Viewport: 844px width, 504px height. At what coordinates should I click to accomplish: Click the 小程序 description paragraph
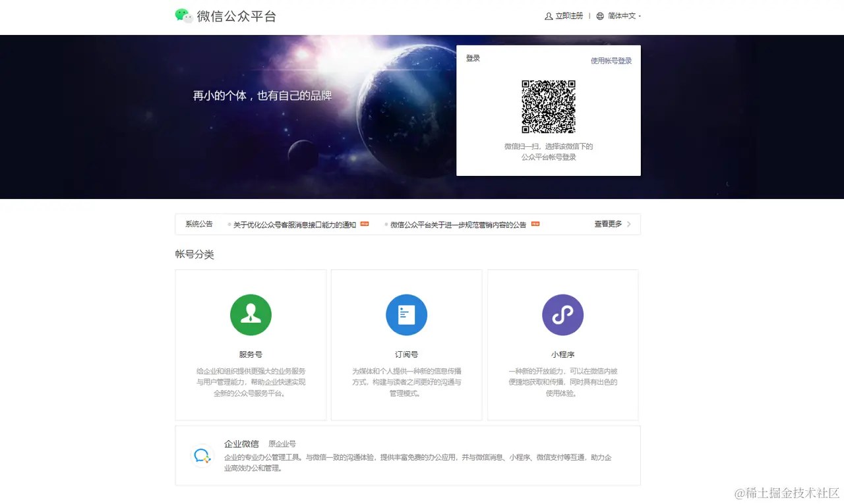[x=563, y=382]
